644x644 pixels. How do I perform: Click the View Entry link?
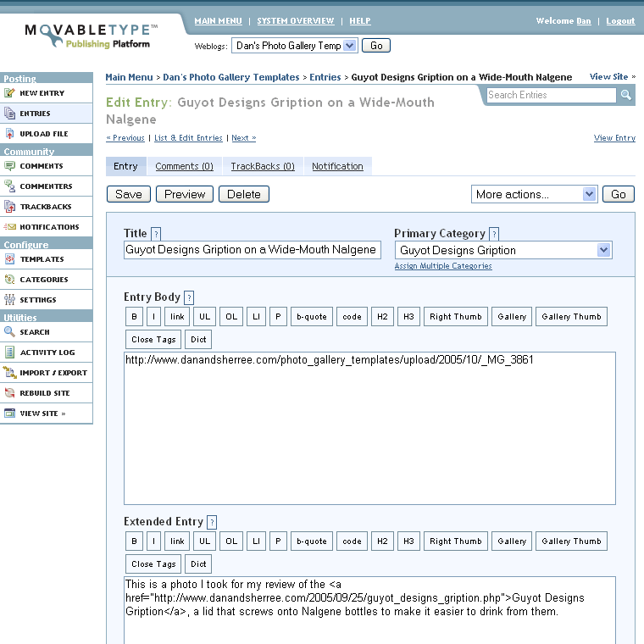[x=614, y=138]
